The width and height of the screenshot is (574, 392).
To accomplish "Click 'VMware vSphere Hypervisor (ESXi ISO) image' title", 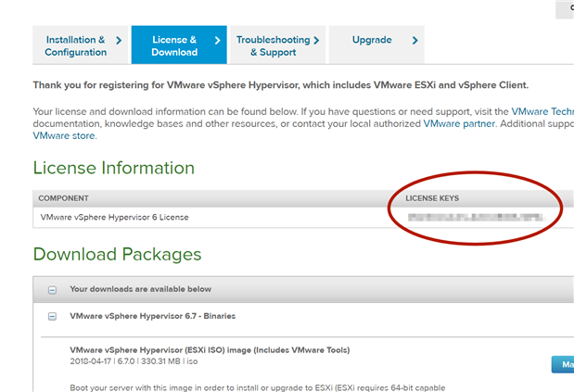I will 210,350.
